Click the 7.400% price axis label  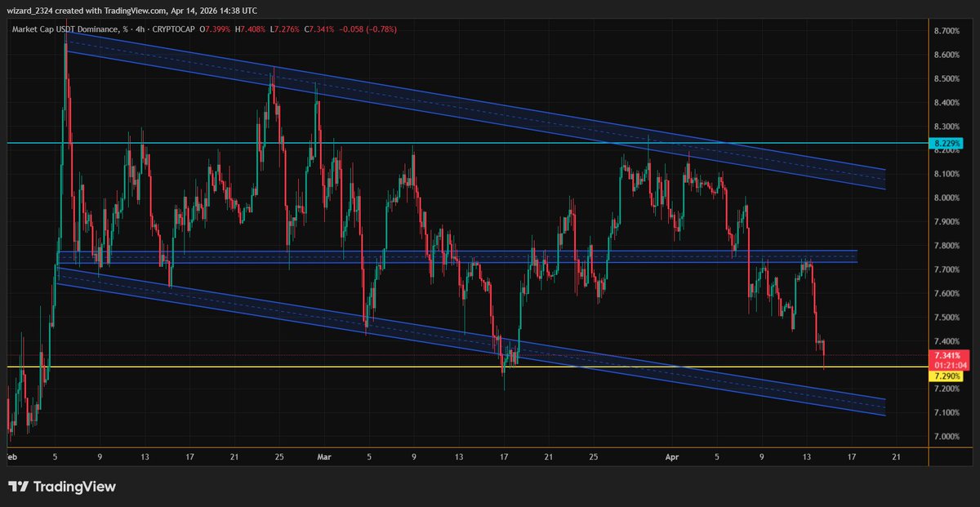pos(946,341)
